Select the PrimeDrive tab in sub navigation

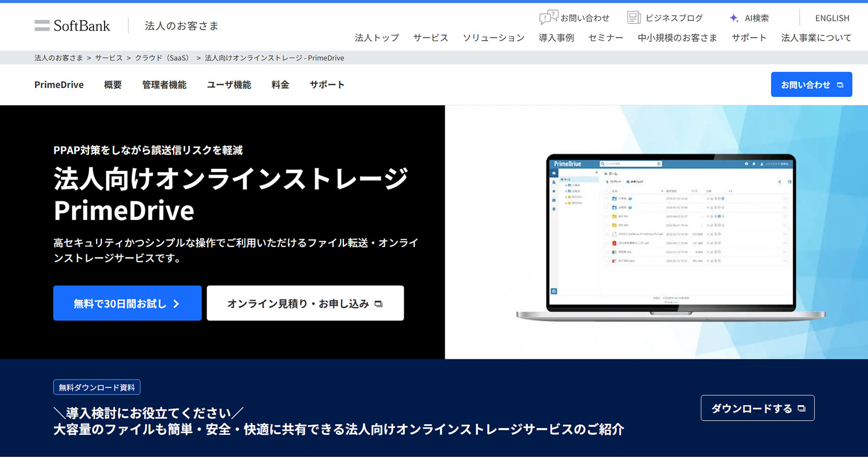click(x=59, y=85)
